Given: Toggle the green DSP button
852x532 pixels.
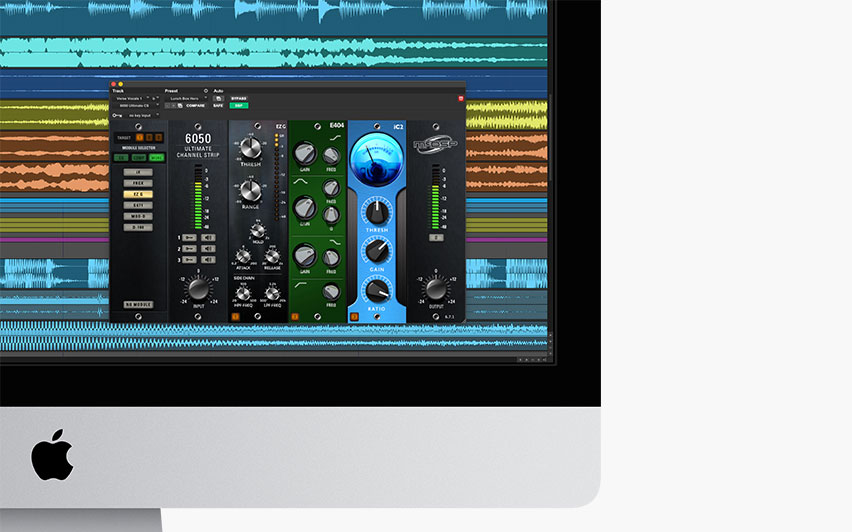Looking at the screenshot, I should click(239, 105).
